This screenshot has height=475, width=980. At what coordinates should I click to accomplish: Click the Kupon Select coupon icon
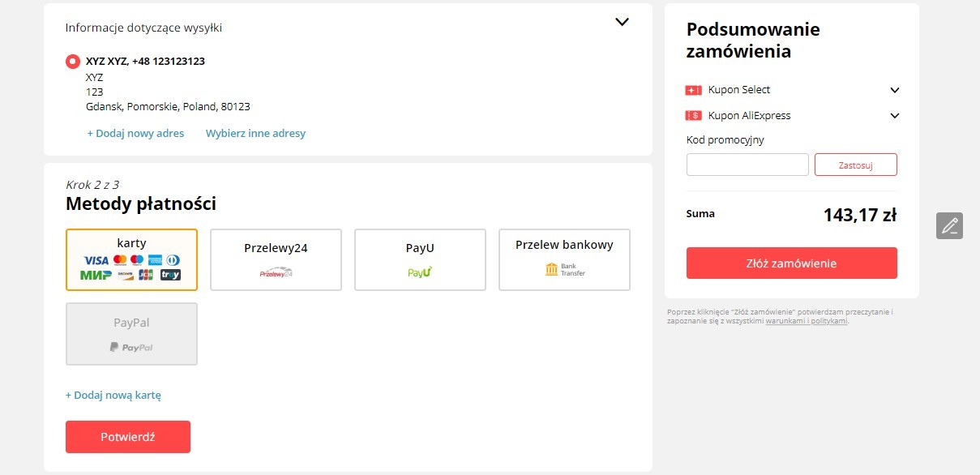(693, 90)
